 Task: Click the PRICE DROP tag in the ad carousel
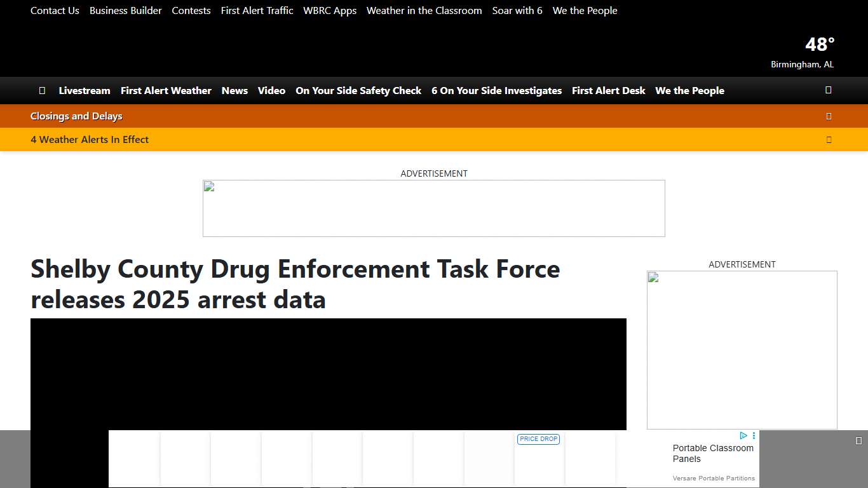click(538, 439)
